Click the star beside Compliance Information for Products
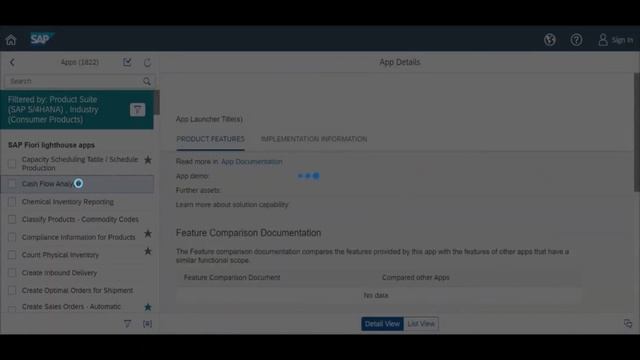The image size is (640, 360). [148, 233]
